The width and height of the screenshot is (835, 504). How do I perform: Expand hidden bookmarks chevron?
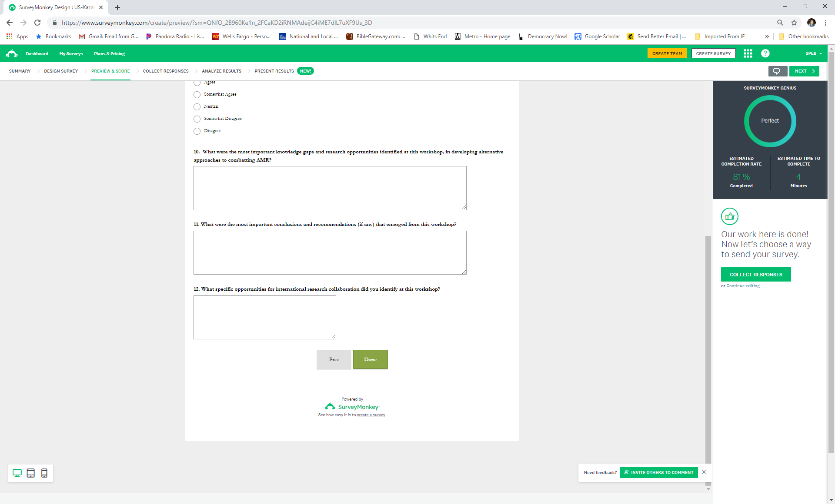767,36
